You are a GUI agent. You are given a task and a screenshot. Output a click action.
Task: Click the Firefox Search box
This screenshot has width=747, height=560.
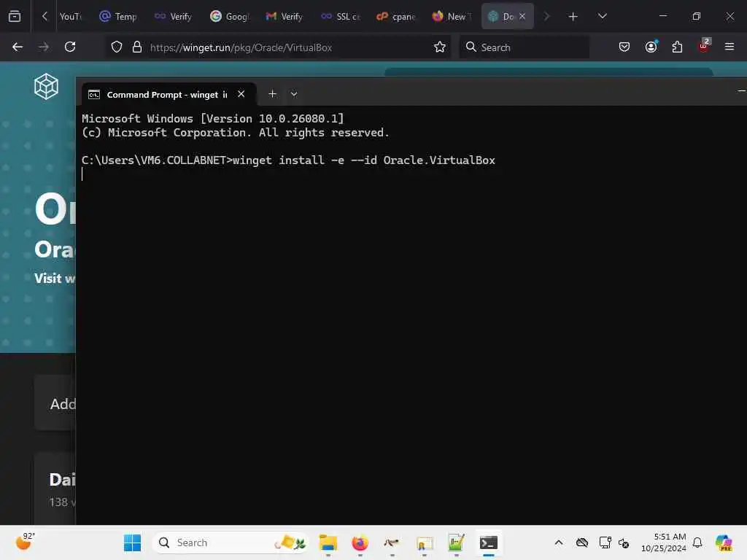524,47
